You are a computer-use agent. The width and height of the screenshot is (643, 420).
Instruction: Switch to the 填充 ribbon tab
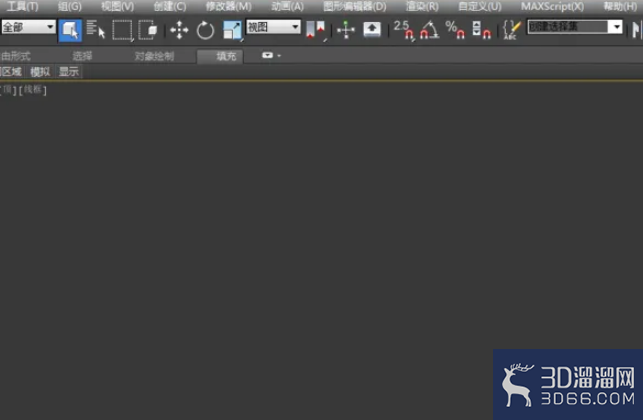[220, 56]
